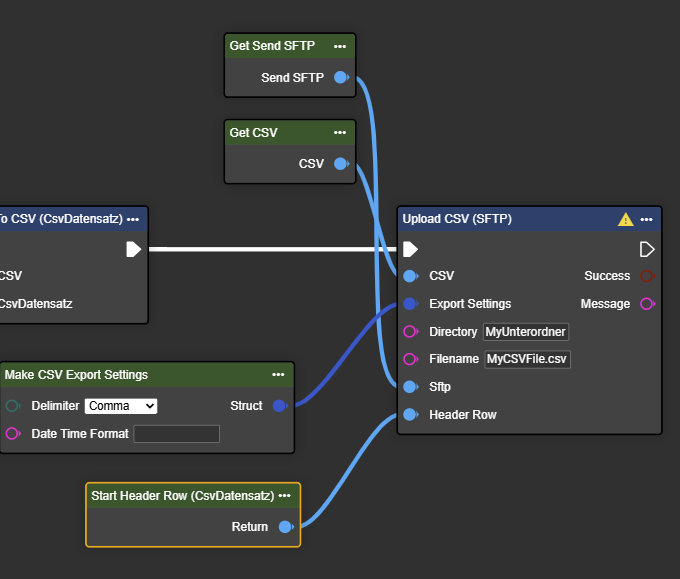Open the Upload CSV (SFTP) node options menu
This screenshot has height=579, width=680.
[x=647, y=219]
